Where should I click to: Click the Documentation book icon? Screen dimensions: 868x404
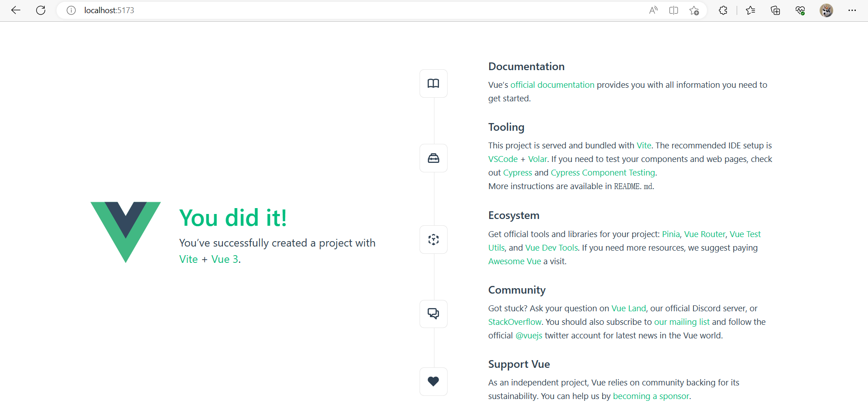coord(433,83)
